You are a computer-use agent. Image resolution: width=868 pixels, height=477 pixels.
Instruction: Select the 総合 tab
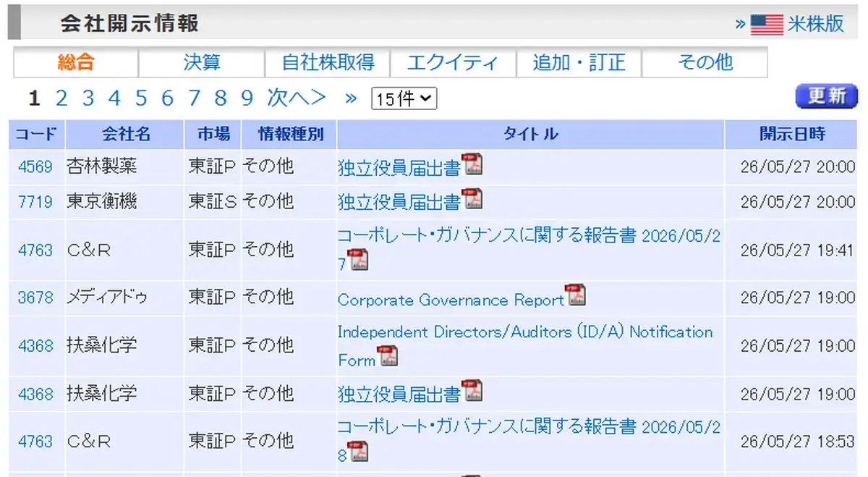76,63
